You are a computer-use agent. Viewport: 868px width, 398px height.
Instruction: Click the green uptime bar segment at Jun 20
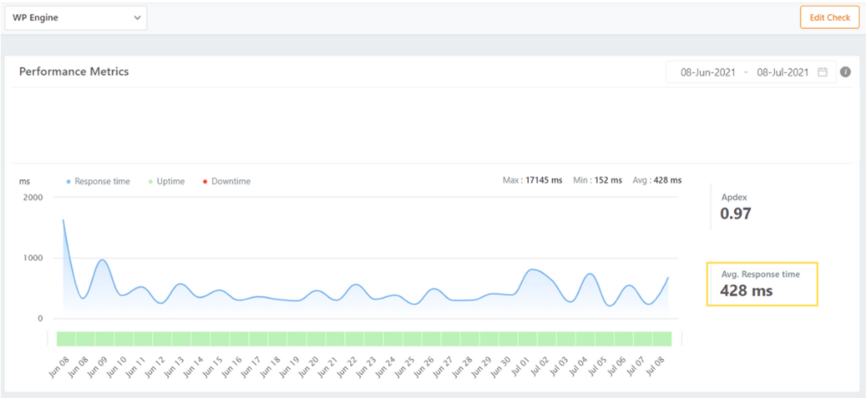[315, 339]
